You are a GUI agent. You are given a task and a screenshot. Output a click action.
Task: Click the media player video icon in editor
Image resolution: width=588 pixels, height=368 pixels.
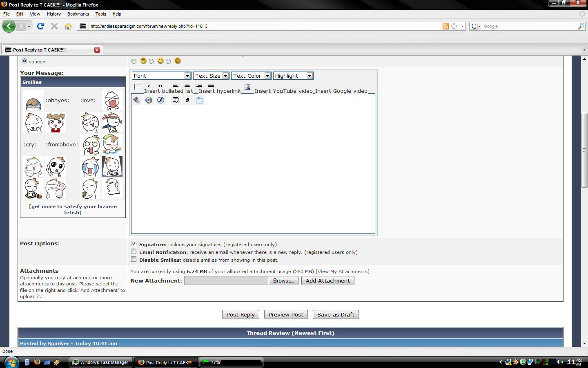click(x=149, y=100)
